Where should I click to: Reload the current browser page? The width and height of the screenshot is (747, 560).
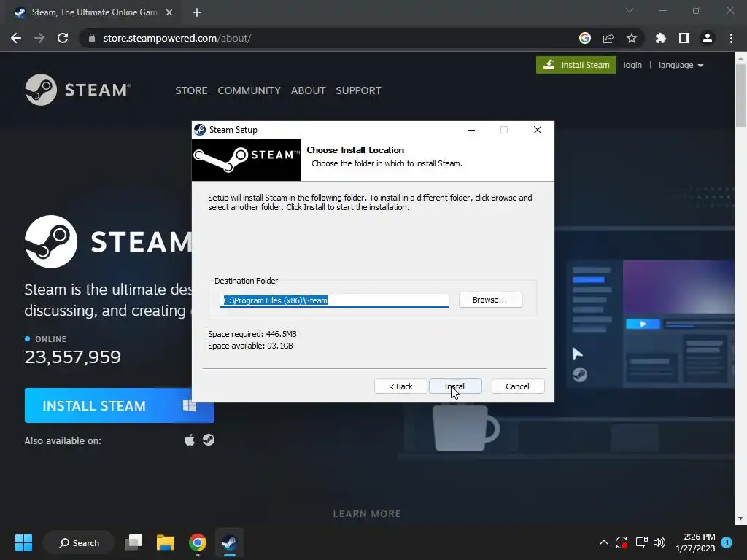63,38
